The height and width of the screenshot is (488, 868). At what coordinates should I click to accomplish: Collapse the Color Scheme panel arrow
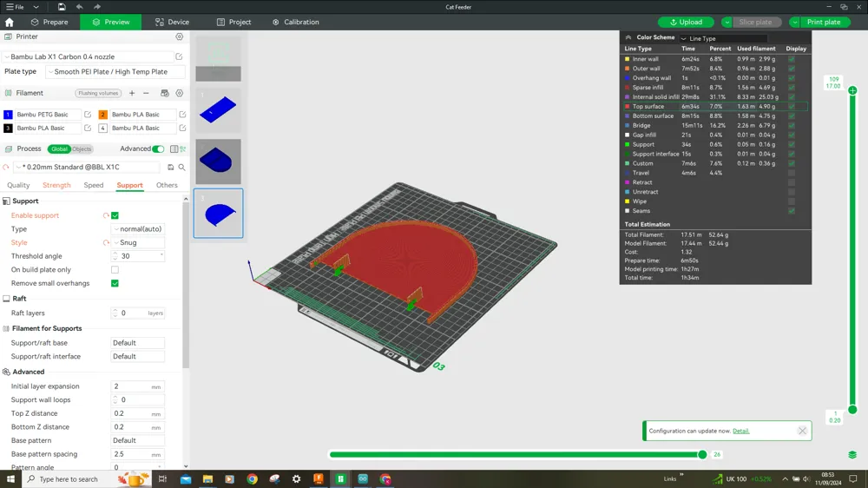coord(628,37)
